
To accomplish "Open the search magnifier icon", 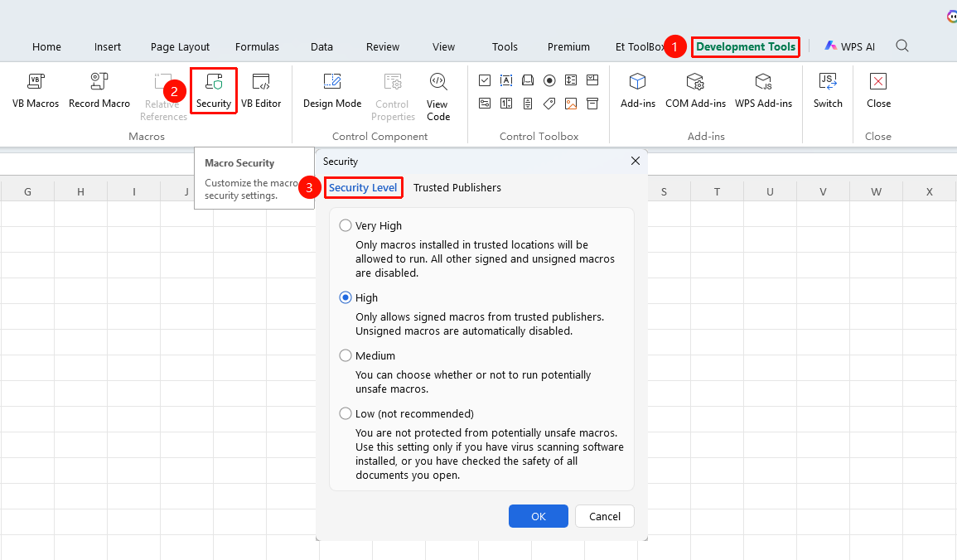I will (x=902, y=46).
